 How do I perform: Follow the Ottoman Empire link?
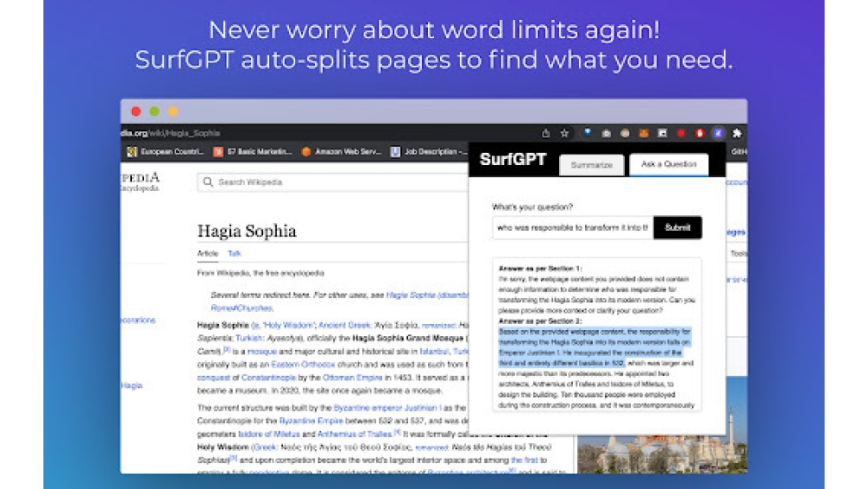pos(352,378)
